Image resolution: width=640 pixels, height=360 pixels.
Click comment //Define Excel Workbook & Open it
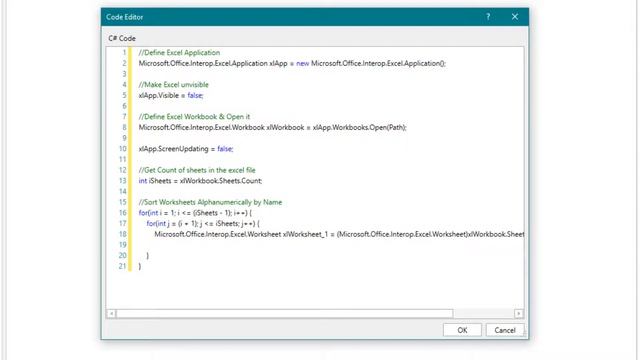pos(194,117)
